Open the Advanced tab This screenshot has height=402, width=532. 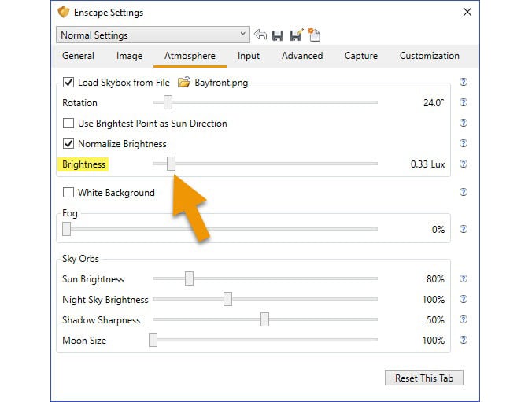[x=302, y=56]
